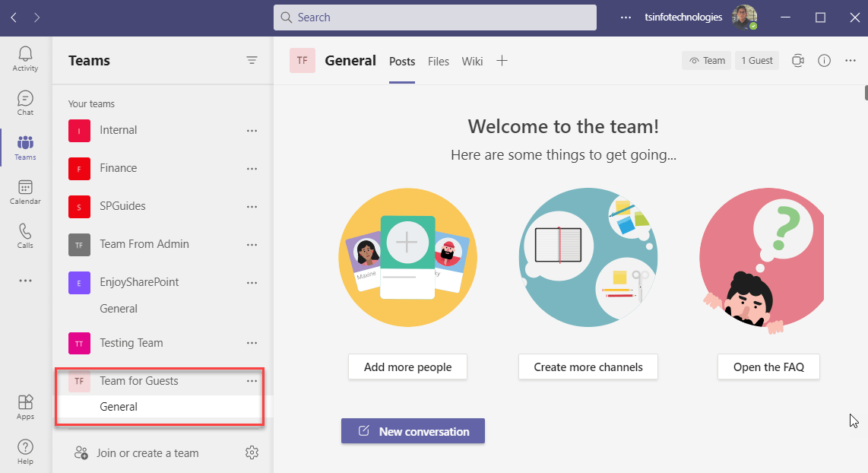Switch to the Wiki tab
This screenshot has height=473, width=868.
(x=471, y=61)
